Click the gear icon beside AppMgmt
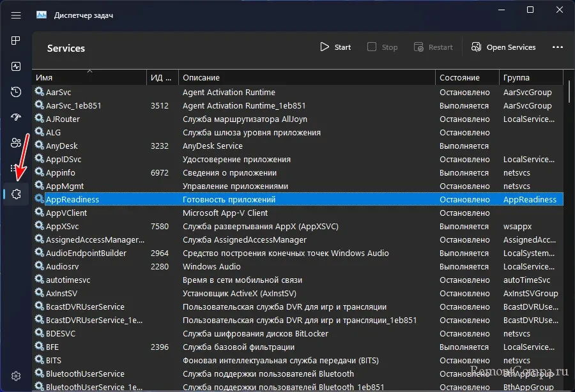Viewport: 575px width, 392px height. pyautogui.click(x=39, y=185)
